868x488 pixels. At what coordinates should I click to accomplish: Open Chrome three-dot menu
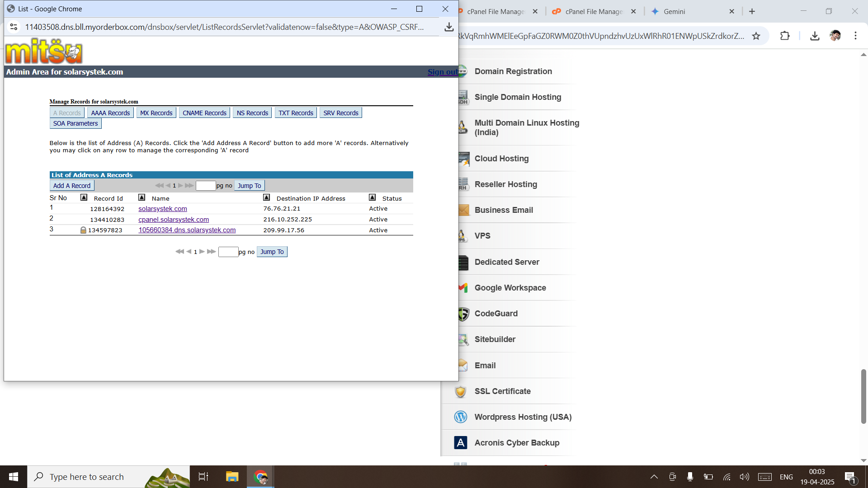point(855,36)
